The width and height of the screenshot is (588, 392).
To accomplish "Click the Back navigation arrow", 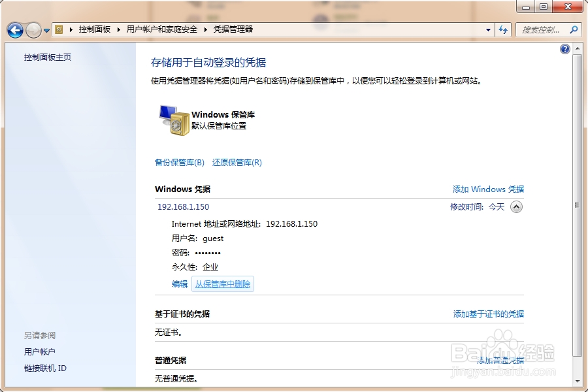I will click(14, 30).
